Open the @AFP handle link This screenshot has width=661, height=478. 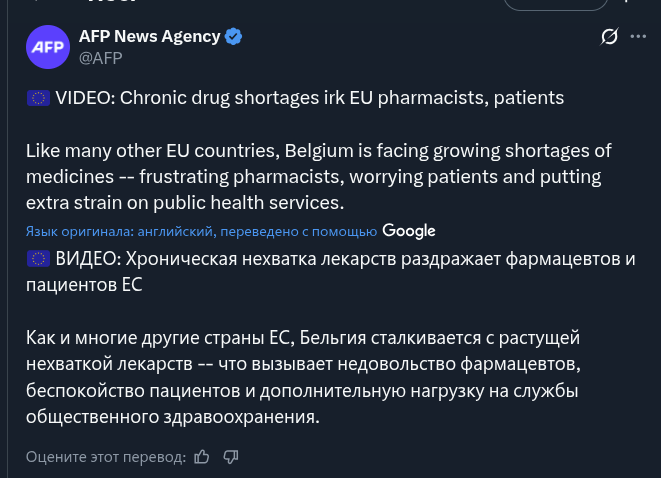coord(100,58)
